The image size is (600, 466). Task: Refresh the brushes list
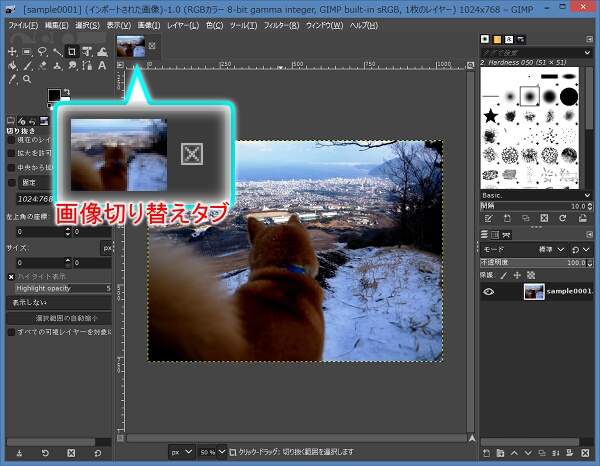click(x=563, y=218)
